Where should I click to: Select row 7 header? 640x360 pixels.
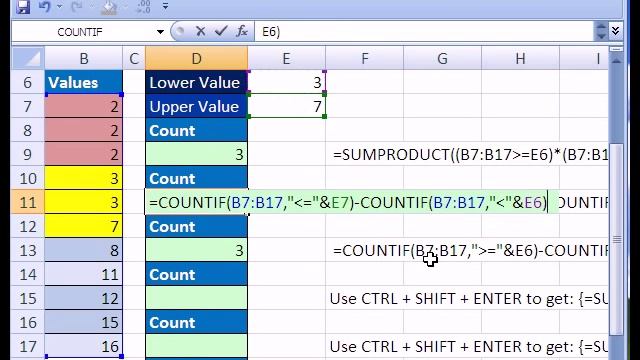tap(28, 107)
